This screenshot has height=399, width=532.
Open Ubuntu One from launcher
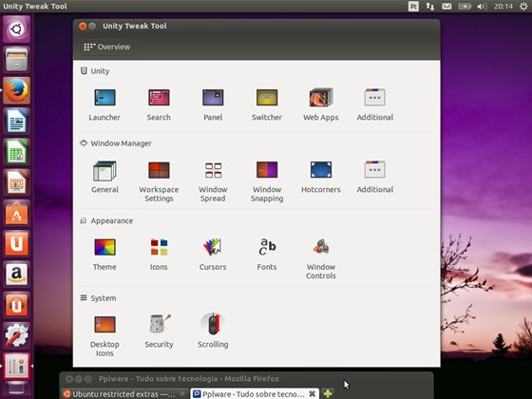point(16,243)
